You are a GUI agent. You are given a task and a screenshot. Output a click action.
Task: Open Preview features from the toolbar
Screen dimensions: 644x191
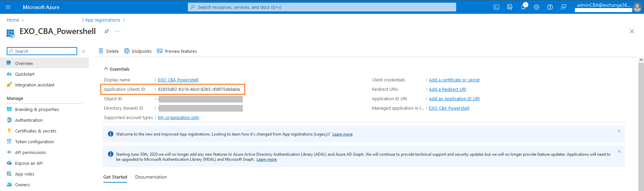pos(177,51)
